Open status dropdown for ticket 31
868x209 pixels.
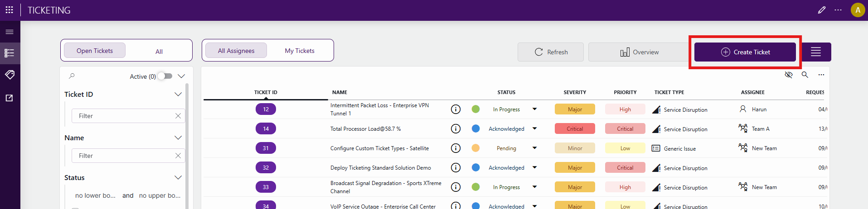pos(534,148)
